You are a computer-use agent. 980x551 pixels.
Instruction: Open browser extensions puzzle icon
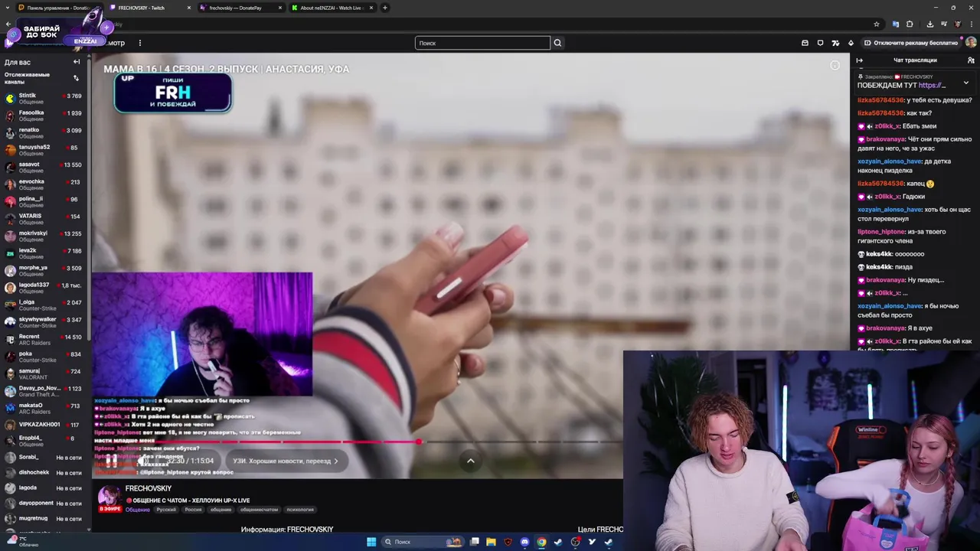[910, 24]
